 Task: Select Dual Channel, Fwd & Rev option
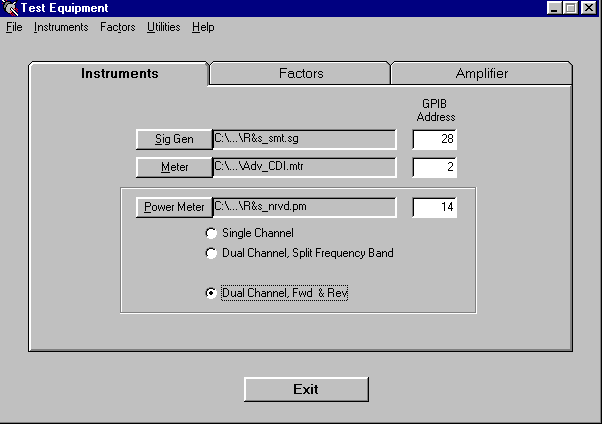211,293
